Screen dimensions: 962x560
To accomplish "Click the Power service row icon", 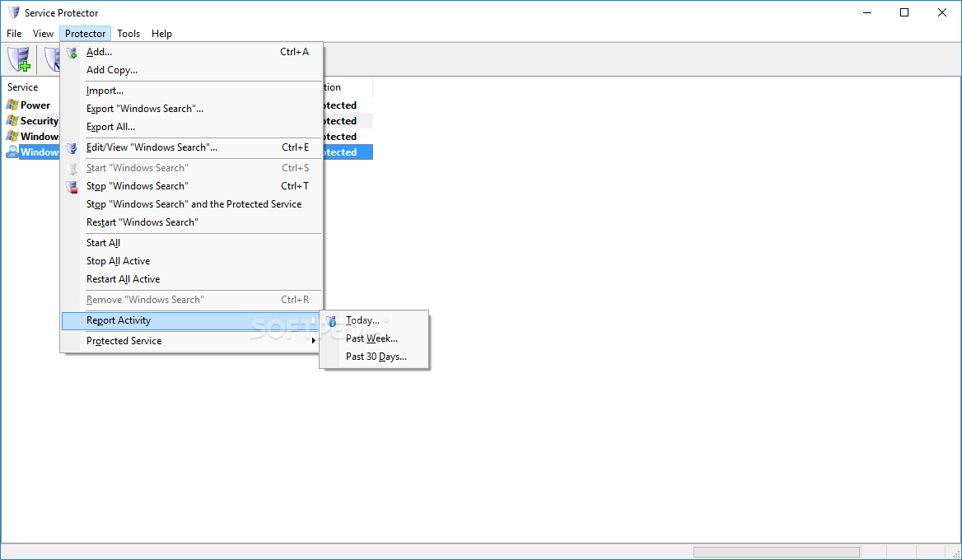I will click(12, 105).
